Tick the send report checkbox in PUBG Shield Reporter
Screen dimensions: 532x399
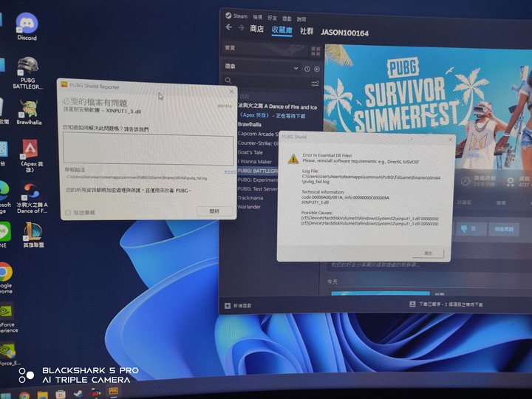click(68, 213)
